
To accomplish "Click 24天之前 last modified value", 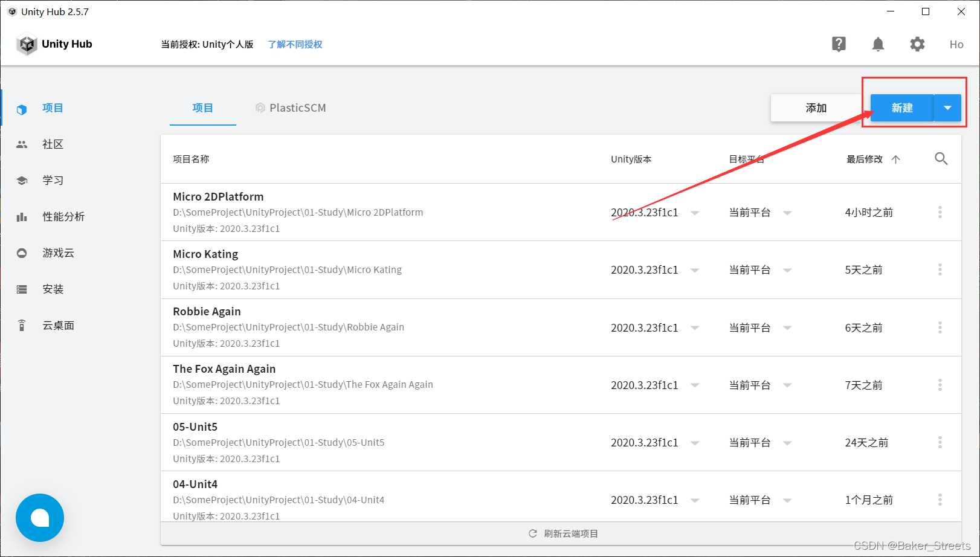I will pyautogui.click(x=866, y=443).
